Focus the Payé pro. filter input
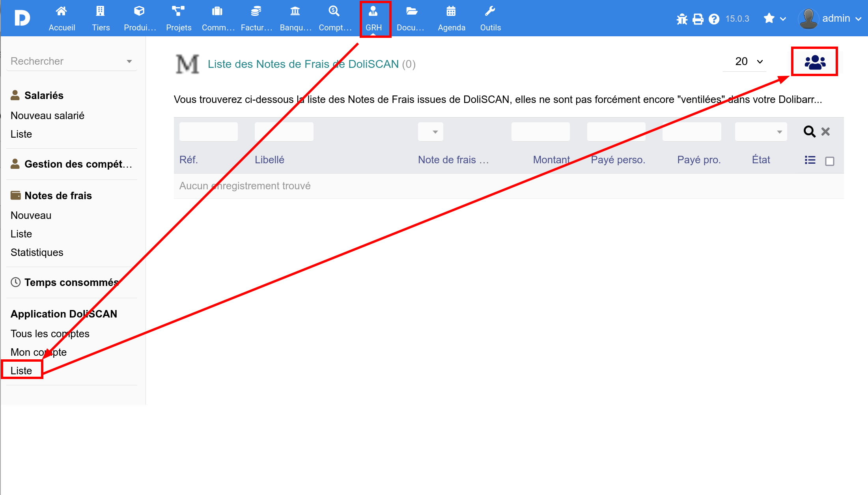The width and height of the screenshot is (868, 495). tap(692, 132)
